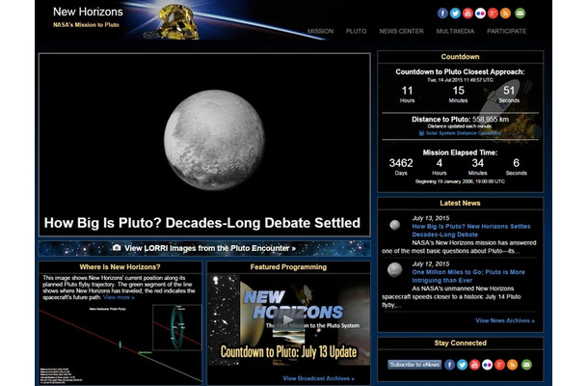Open the Flickr icon in Stay Connected
This screenshot has width=588, height=386.
tap(487, 365)
